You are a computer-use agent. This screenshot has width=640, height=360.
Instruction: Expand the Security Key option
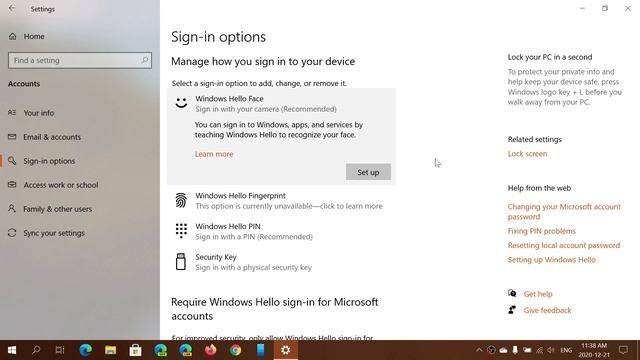click(282, 262)
